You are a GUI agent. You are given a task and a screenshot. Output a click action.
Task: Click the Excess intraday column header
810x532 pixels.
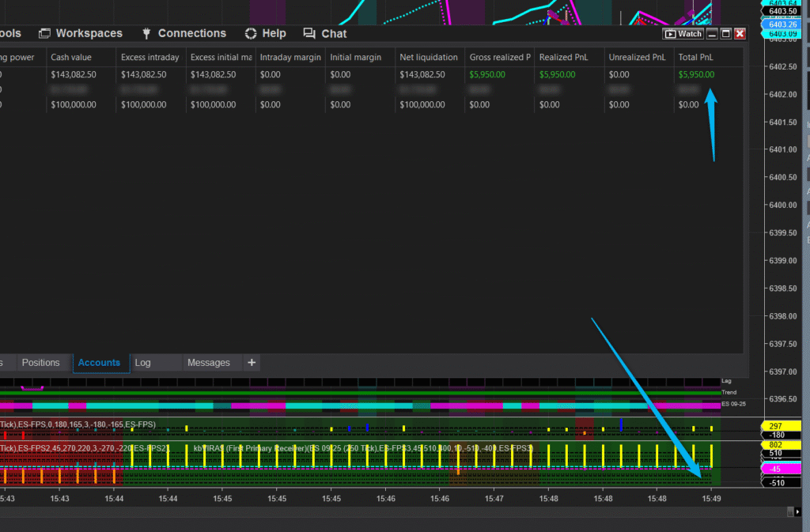point(150,57)
